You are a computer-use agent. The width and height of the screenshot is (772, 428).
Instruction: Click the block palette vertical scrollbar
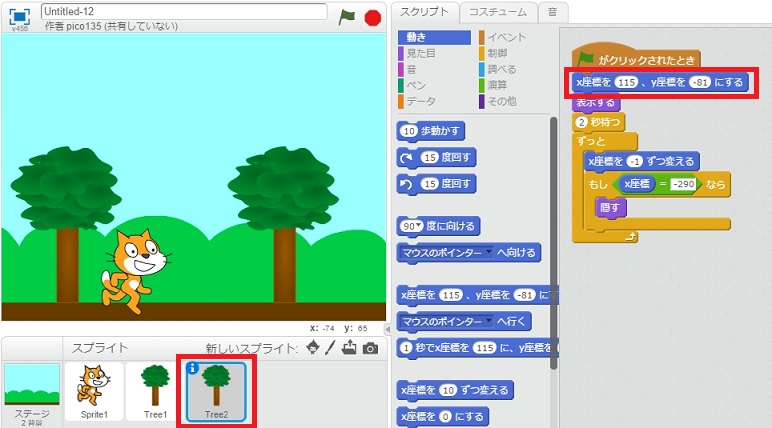553,244
